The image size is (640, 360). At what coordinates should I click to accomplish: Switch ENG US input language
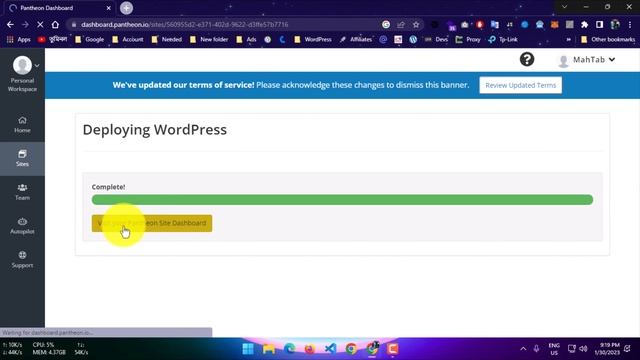click(554, 349)
